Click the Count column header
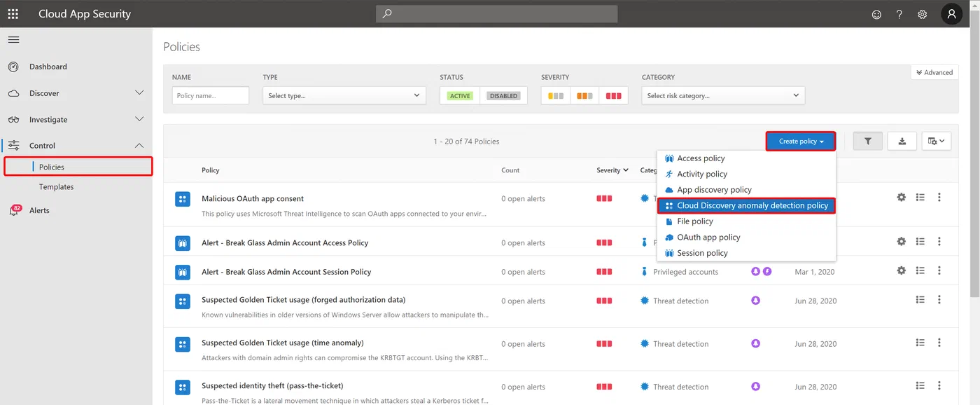Image resolution: width=980 pixels, height=405 pixels. [x=510, y=170]
